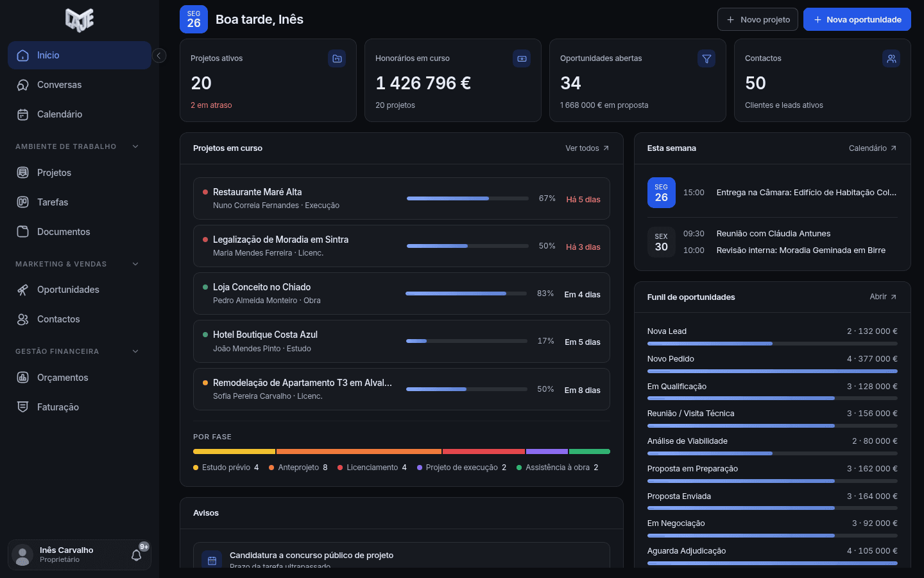924x578 pixels.
Task: Collapse the sidebar with the chevron button
Action: pos(159,56)
